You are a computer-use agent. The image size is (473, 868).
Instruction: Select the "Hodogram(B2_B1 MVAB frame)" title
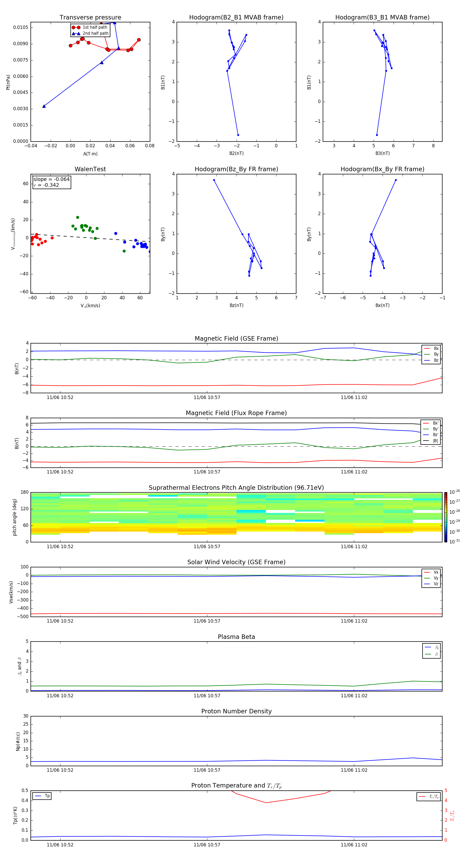(x=236, y=18)
